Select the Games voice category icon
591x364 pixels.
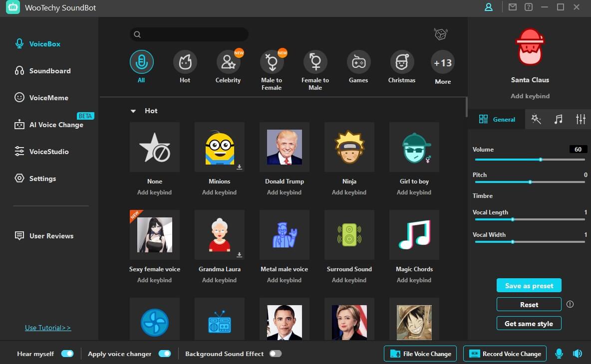pos(358,62)
